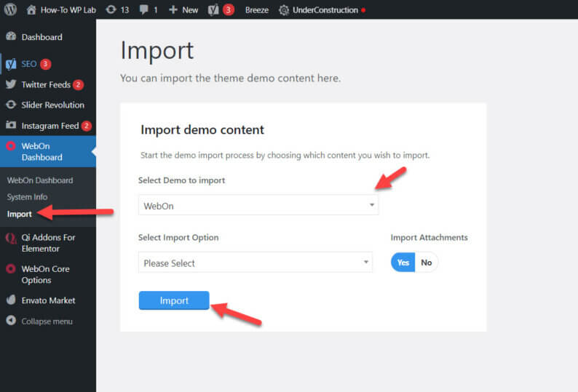Open the How-To WP Lab site link

[x=68, y=10]
